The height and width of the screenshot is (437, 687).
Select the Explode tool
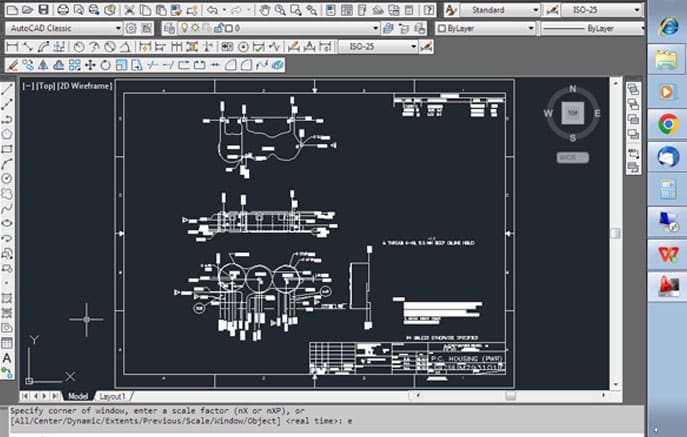277,65
